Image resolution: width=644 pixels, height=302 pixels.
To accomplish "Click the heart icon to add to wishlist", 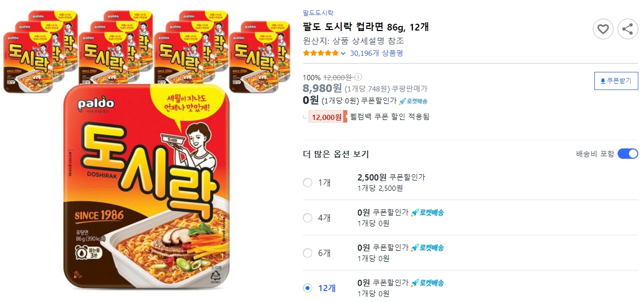I will tap(603, 29).
